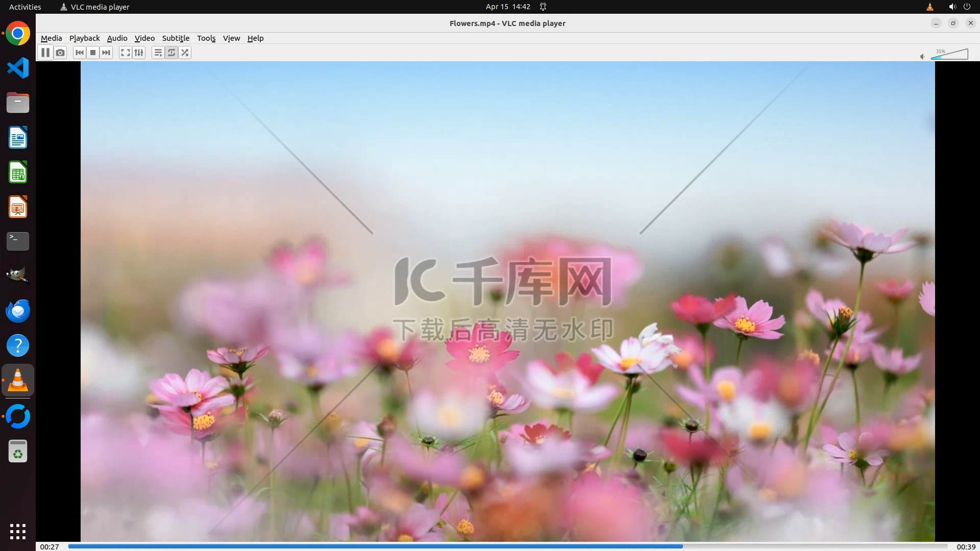Stop playback with the square button
The image size is (980, 551).
pos(93,53)
